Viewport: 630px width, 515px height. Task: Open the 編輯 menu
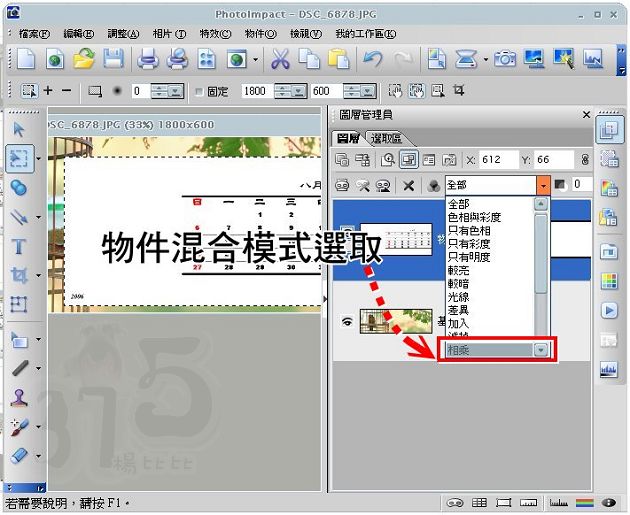[78, 34]
